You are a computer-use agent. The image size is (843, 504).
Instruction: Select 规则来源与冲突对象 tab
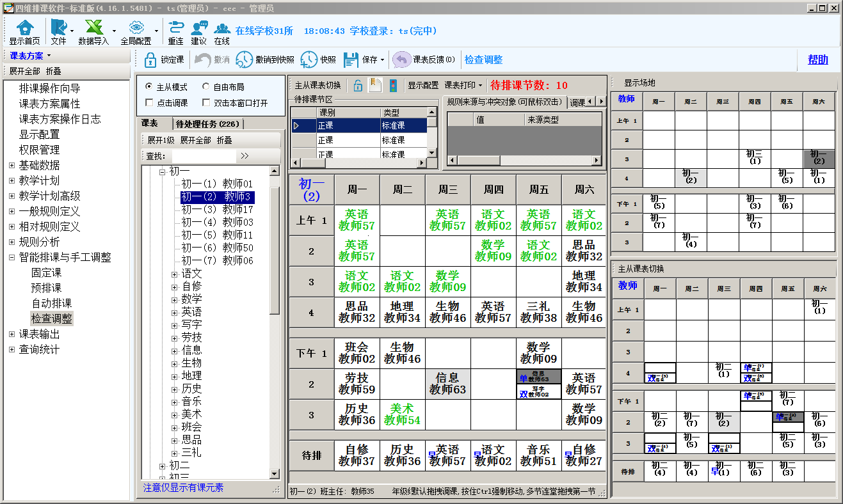pyautogui.click(x=505, y=102)
